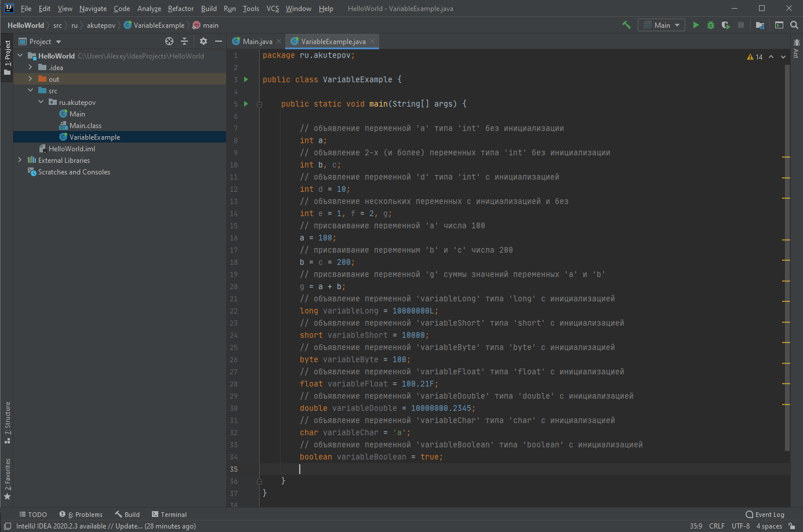
Task: Toggle the Favorites tool window
Action: click(7, 479)
